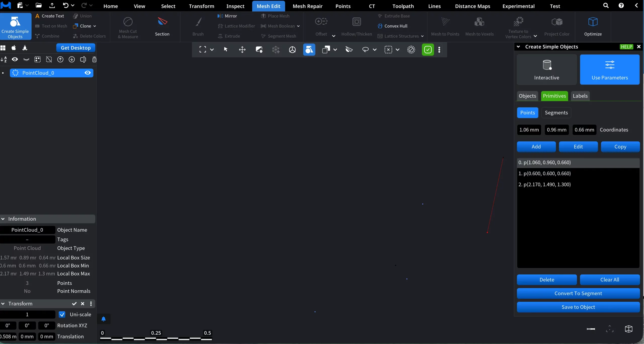Click the Section tool icon
Screen dimensions: 644x344
tap(162, 22)
